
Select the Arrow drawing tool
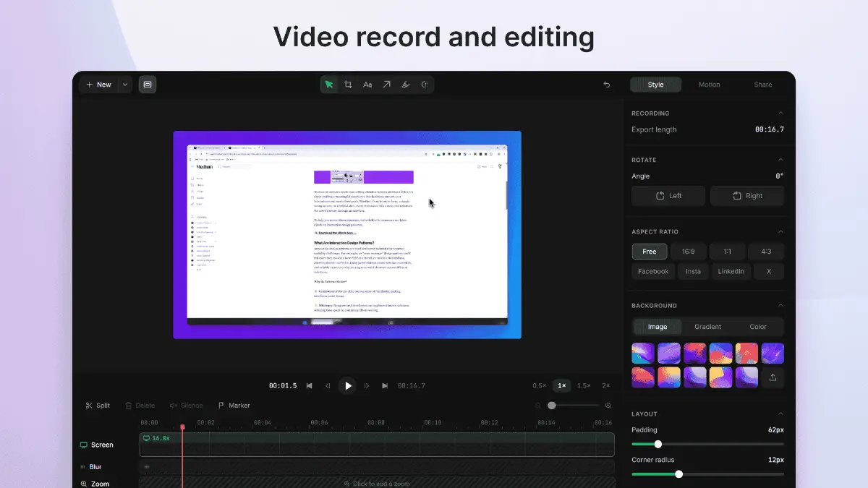pyautogui.click(x=386, y=85)
